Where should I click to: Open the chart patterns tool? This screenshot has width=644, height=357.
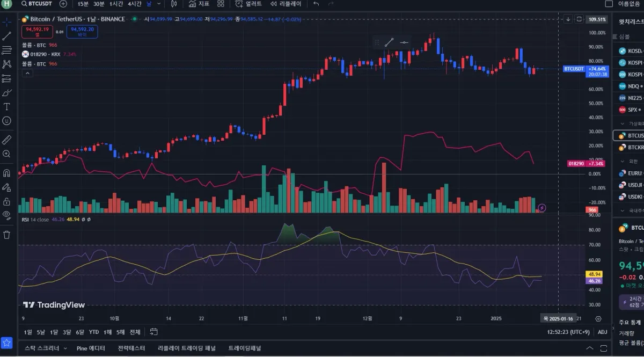tap(6, 64)
